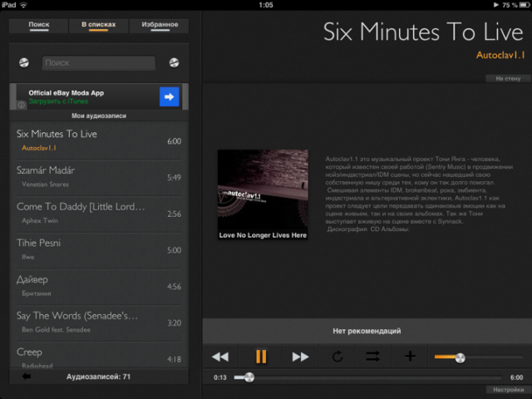Play Szamár Madár by Venetian Snares
The height and width of the screenshot is (399, 532).
coord(99,177)
